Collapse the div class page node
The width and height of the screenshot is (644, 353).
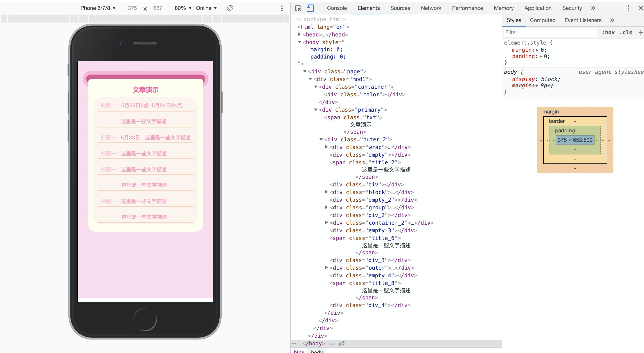tap(305, 71)
